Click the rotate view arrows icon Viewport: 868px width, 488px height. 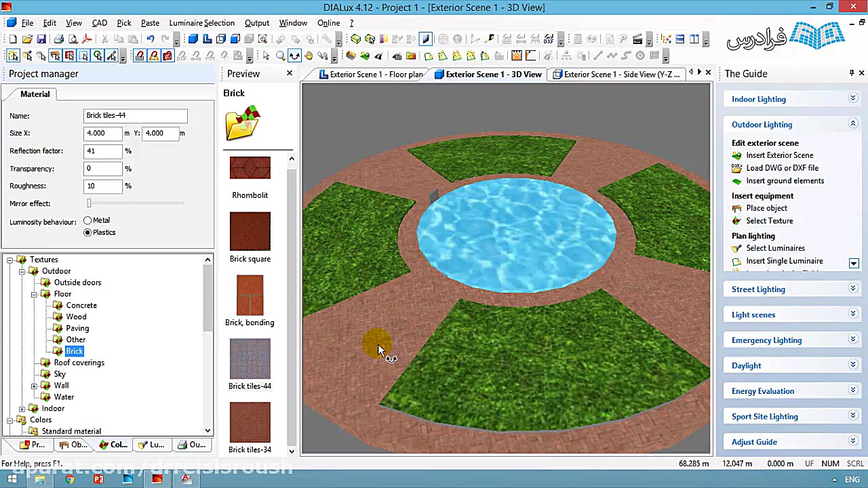pyautogui.click(x=294, y=56)
